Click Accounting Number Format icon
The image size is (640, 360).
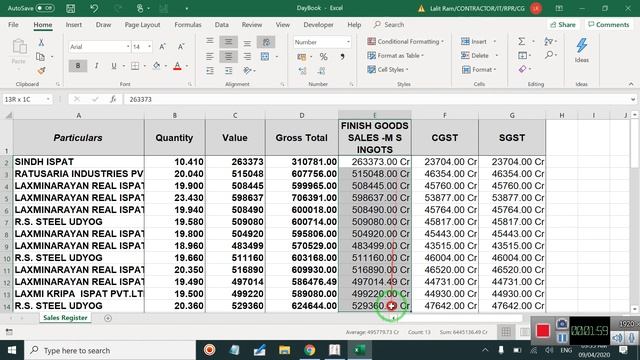(x=302, y=57)
